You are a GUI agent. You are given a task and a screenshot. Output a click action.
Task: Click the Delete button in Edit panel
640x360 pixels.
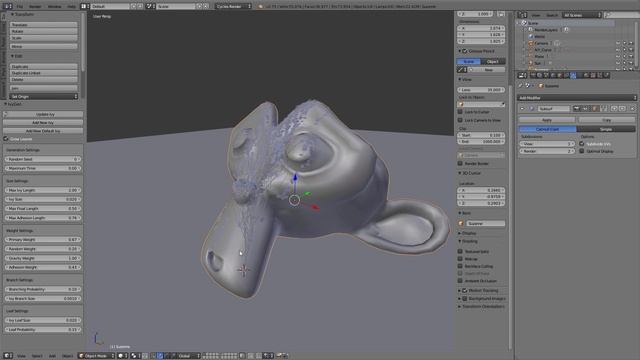[43, 80]
